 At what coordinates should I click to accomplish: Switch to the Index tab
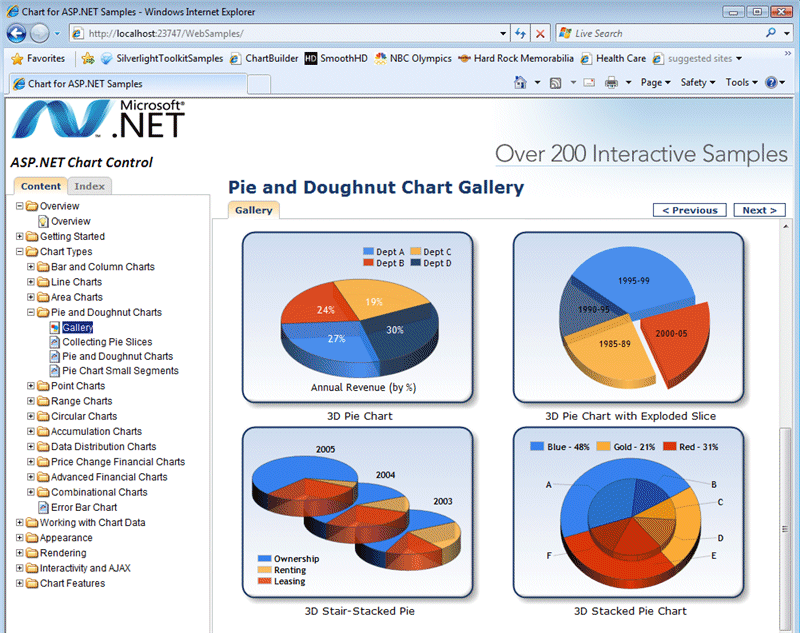pyautogui.click(x=89, y=186)
